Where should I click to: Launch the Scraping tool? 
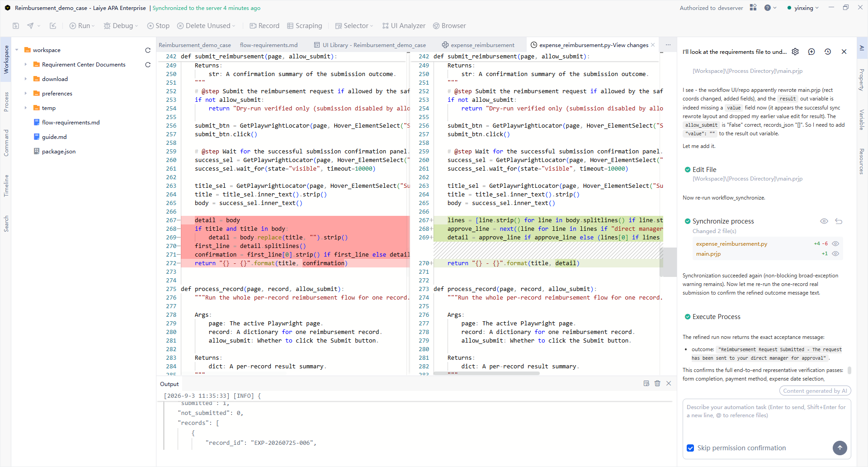[305, 26]
